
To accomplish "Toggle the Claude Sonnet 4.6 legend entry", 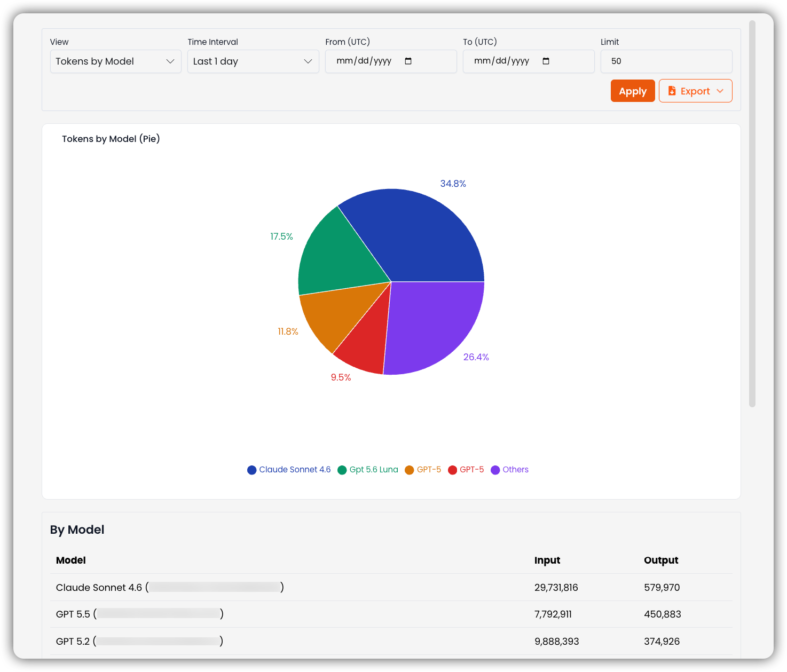I will pyautogui.click(x=289, y=470).
